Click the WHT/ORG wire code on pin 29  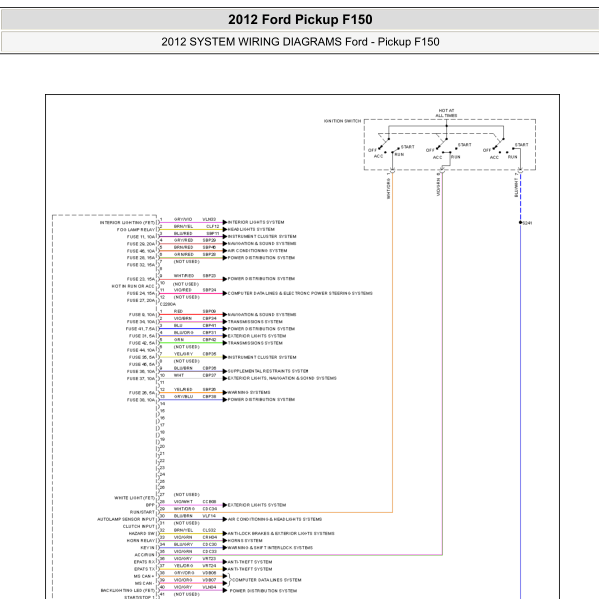tap(185, 509)
